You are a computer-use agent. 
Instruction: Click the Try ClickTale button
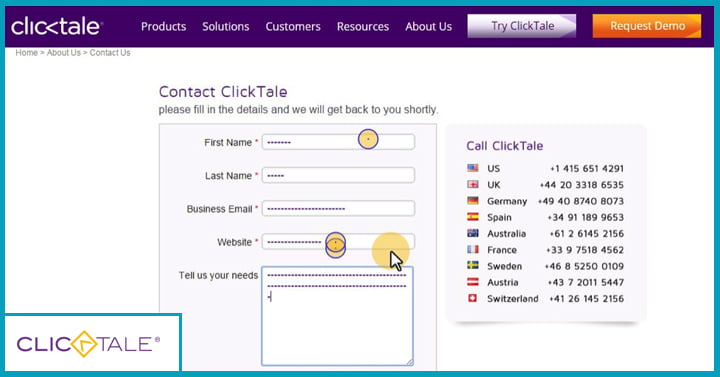(522, 26)
